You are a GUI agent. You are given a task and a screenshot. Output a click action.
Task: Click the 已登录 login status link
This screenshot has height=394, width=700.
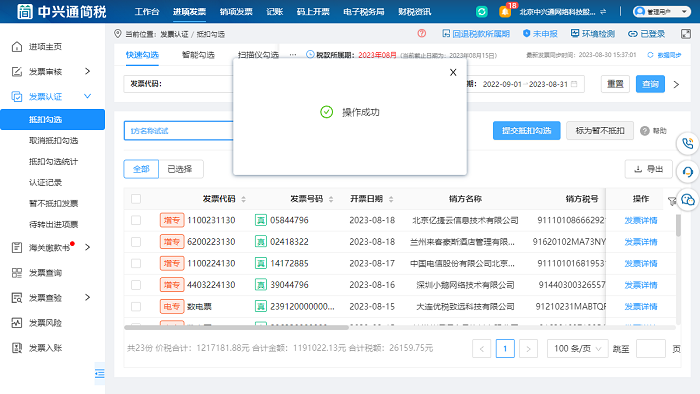(x=646, y=33)
